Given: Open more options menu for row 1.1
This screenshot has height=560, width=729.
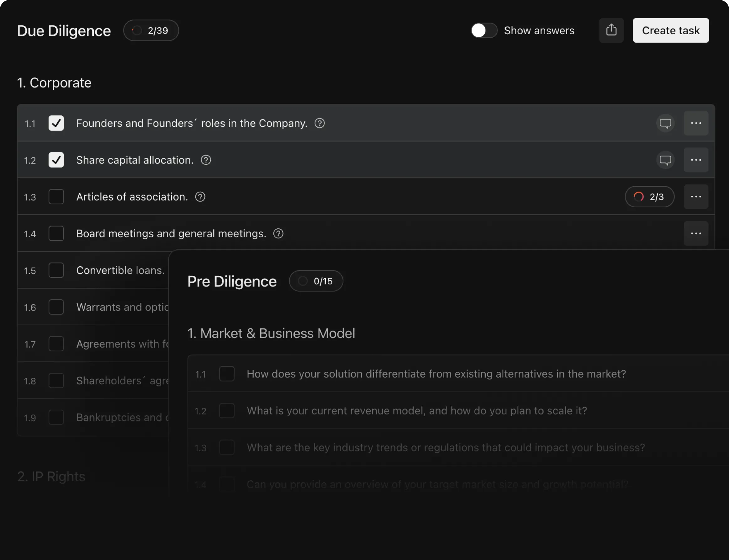Looking at the screenshot, I should [x=696, y=123].
